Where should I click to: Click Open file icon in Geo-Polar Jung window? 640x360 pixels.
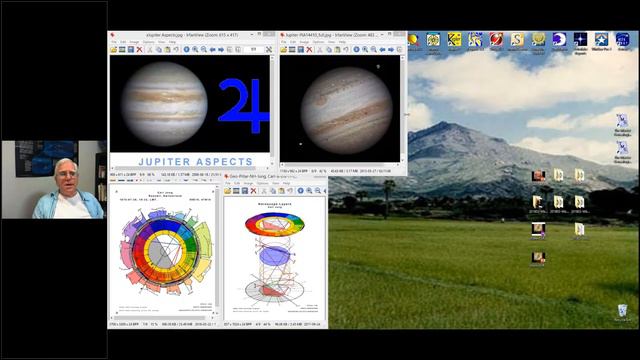(x=228, y=191)
